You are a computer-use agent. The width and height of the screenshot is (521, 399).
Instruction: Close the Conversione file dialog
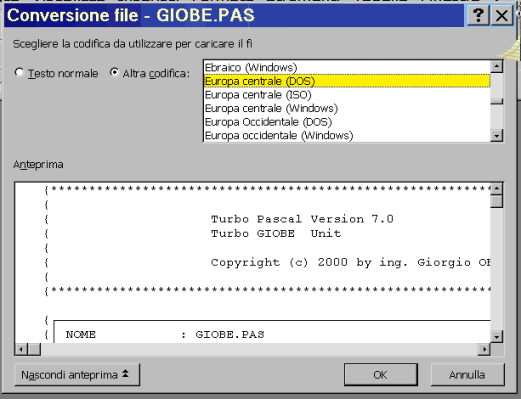[x=501, y=15]
